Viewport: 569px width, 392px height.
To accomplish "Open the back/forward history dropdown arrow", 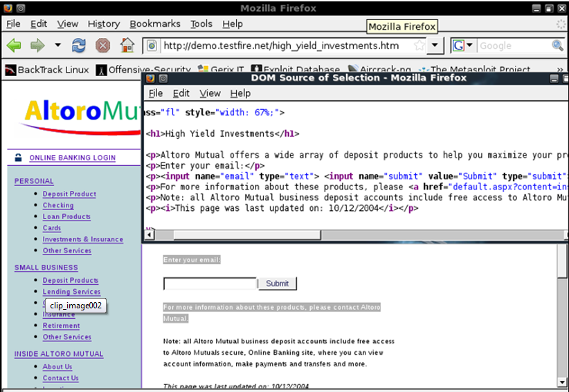I will point(57,46).
